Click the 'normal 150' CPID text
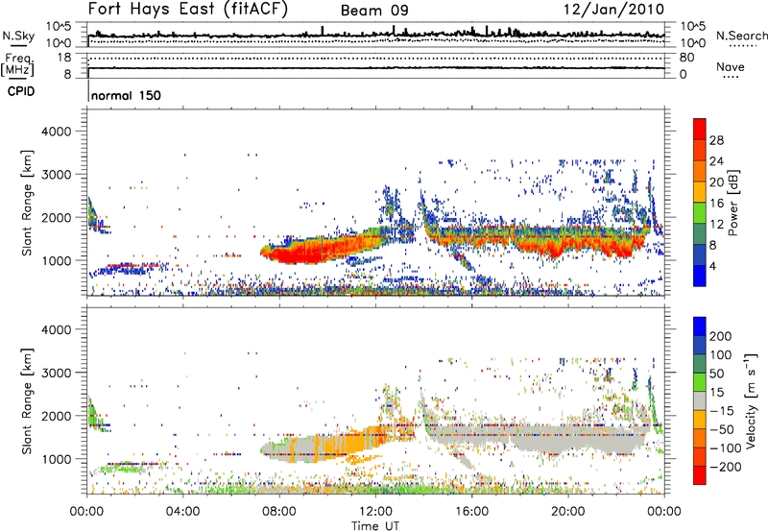 tap(126, 95)
